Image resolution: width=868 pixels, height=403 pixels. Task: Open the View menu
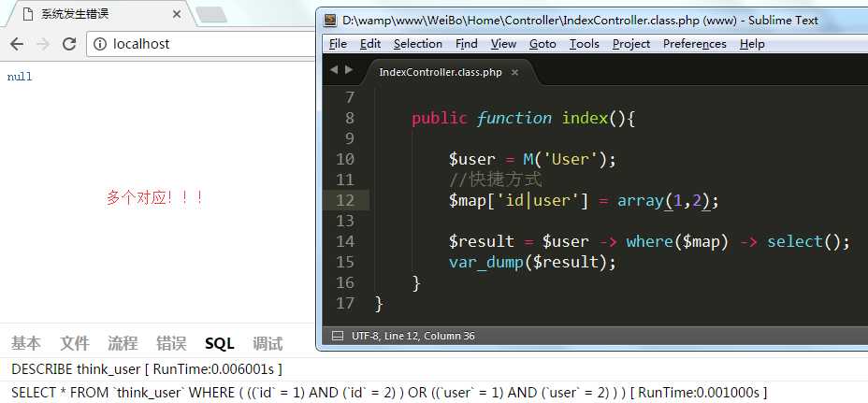click(x=503, y=44)
